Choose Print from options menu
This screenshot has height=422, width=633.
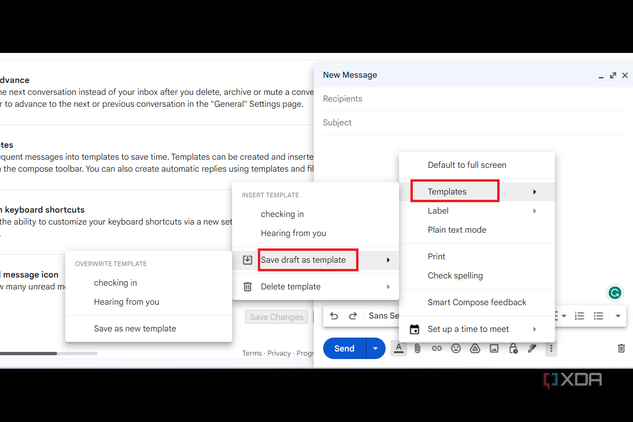(477, 256)
